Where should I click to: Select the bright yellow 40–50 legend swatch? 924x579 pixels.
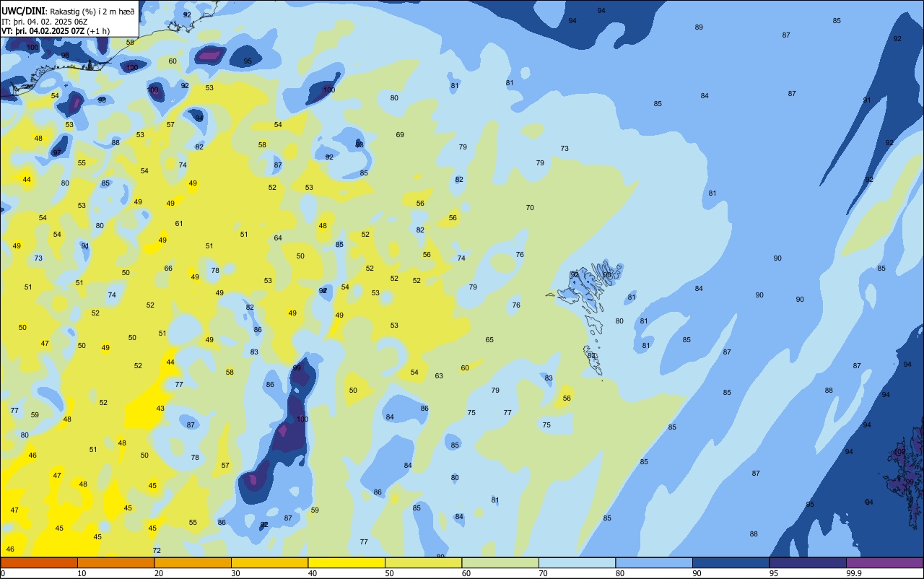(x=346, y=562)
